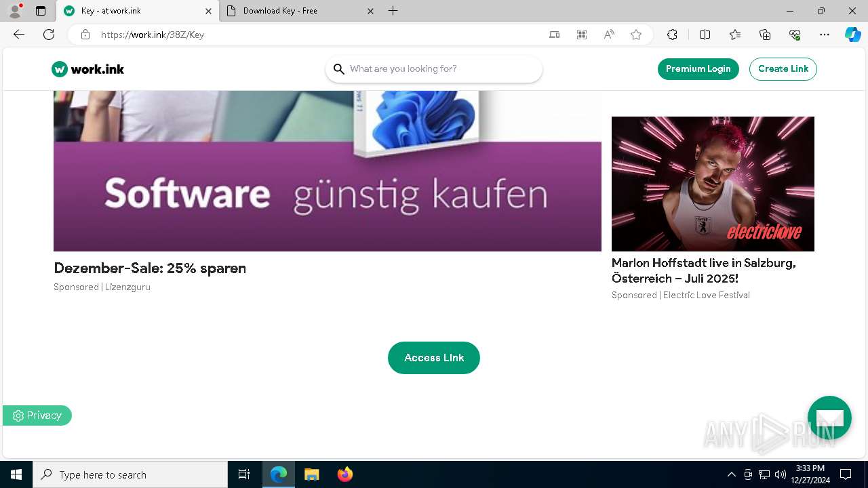Open the Collections icon
The width and height of the screenshot is (868, 488).
point(765,35)
